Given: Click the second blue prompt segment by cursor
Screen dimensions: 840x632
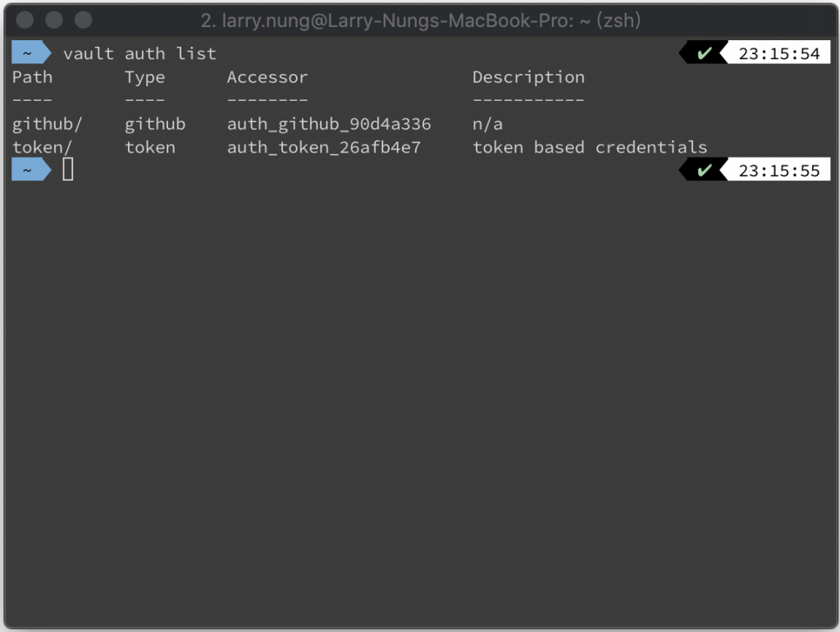Looking at the screenshot, I should tap(32, 170).
